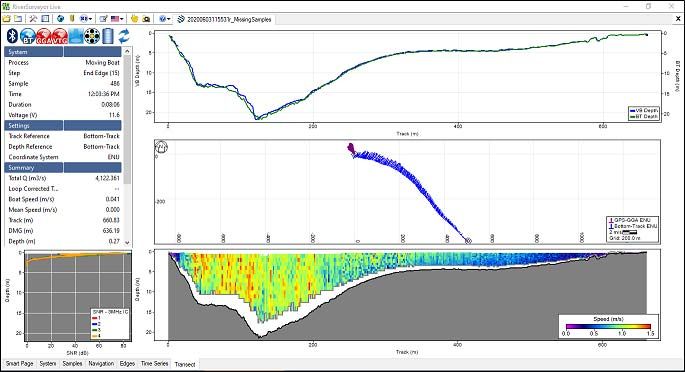Click the Speed color scale bar
Screen dimensions: 685x372
coord(608,326)
